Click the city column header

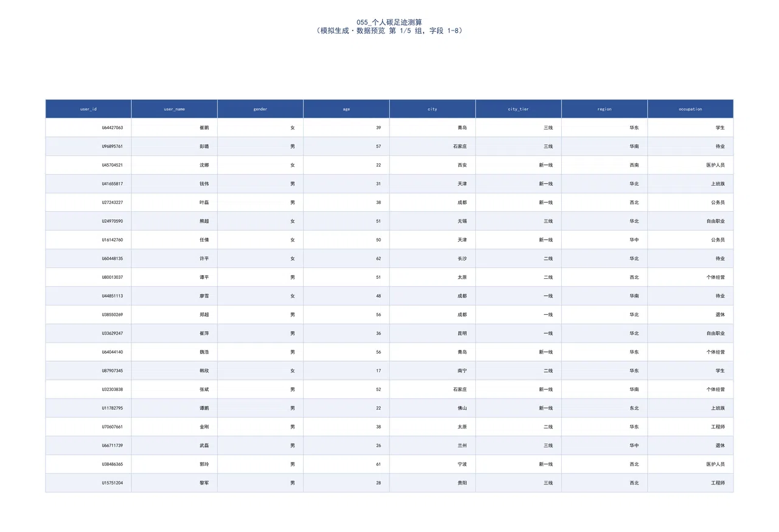coord(432,109)
